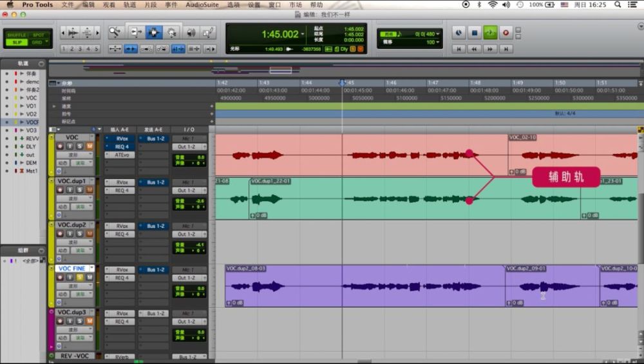Open RVox insert on VOC track
Image resolution: width=644 pixels, height=364 pixels.
[x=120, y=139]
